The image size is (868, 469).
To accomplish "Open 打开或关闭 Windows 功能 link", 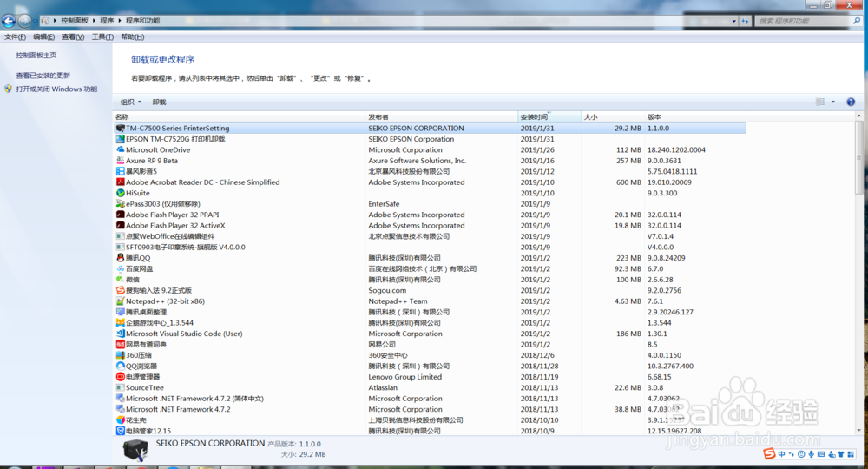I will 56,89.
